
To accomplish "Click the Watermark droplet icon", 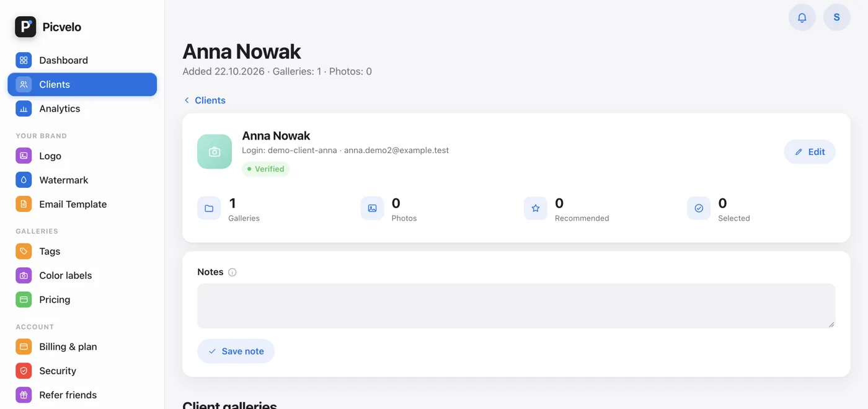I will [24, 180].
